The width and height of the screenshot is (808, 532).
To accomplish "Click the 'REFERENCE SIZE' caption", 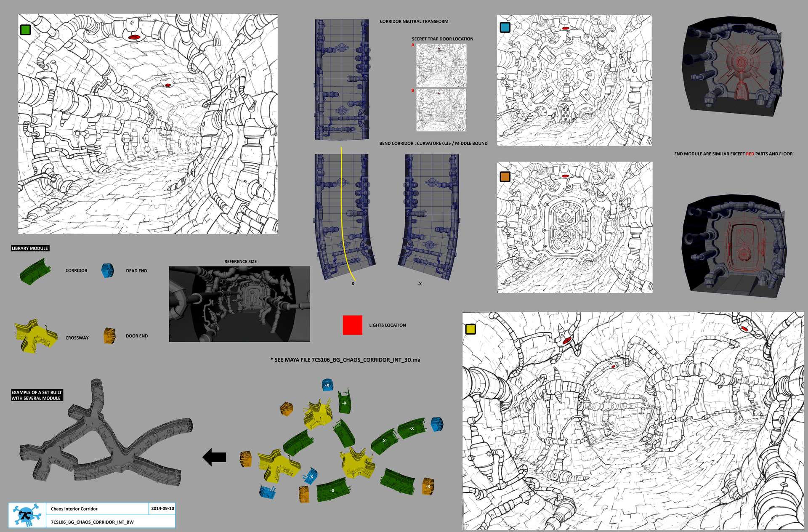I will [x=240, y=261].
